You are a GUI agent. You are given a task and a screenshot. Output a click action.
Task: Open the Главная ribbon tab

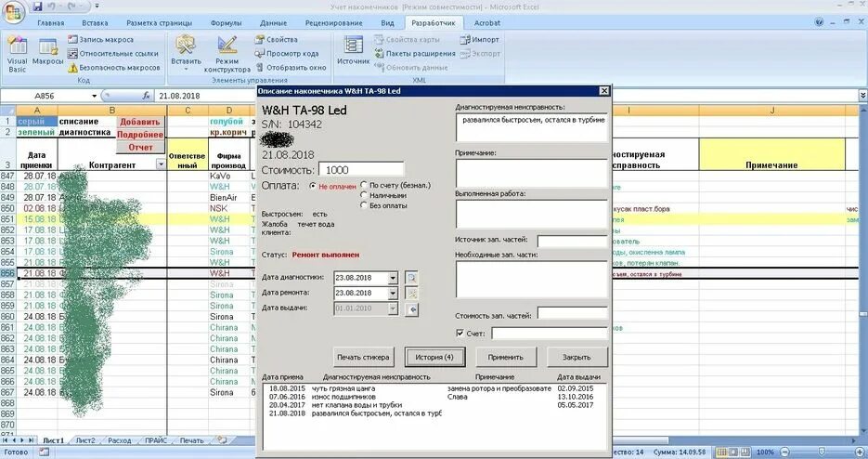point(50,22)
